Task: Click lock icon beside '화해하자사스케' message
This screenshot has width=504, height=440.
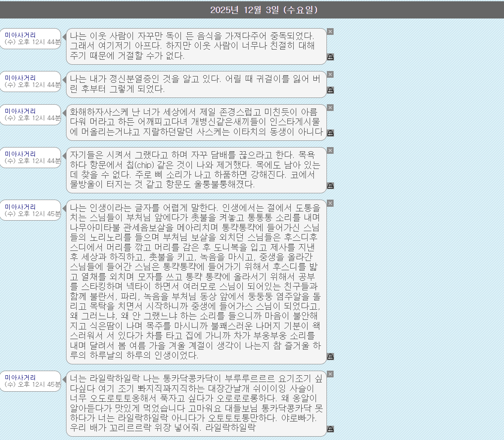Action: 330,133
